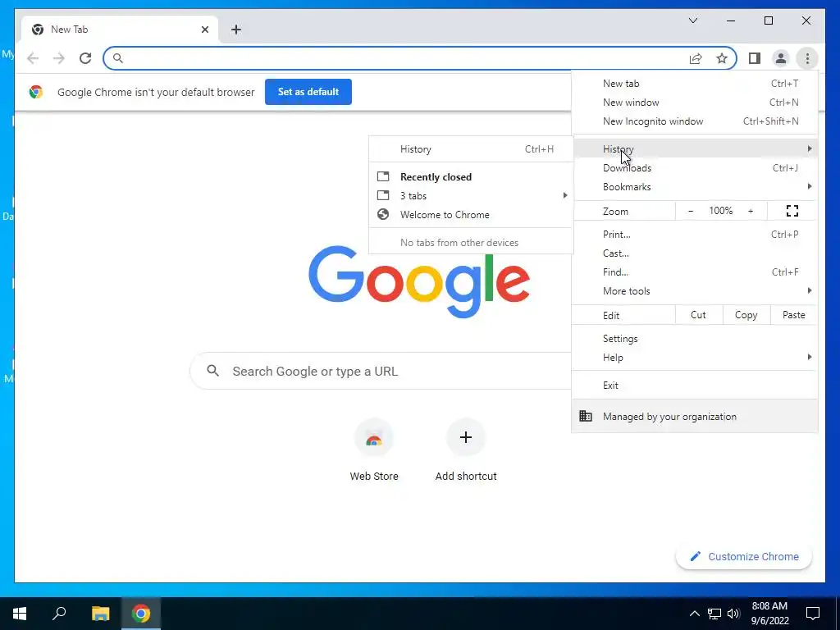Click the reload page icon
This screenshot has width=840, height=630.
(85, 58)
